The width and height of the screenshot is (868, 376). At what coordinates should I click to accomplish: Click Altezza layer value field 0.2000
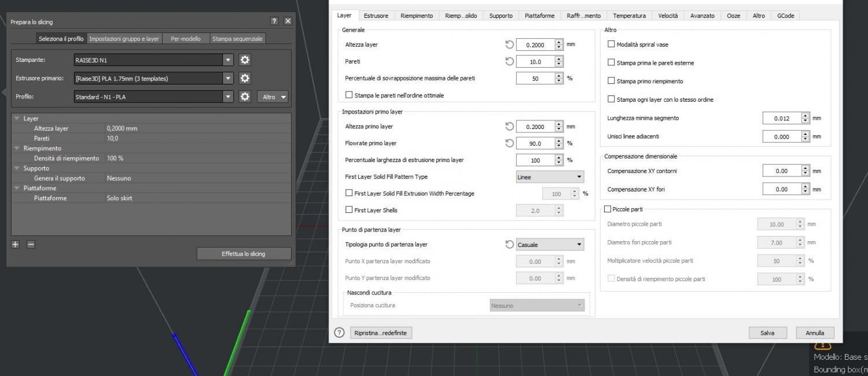(x=535, y=45)
